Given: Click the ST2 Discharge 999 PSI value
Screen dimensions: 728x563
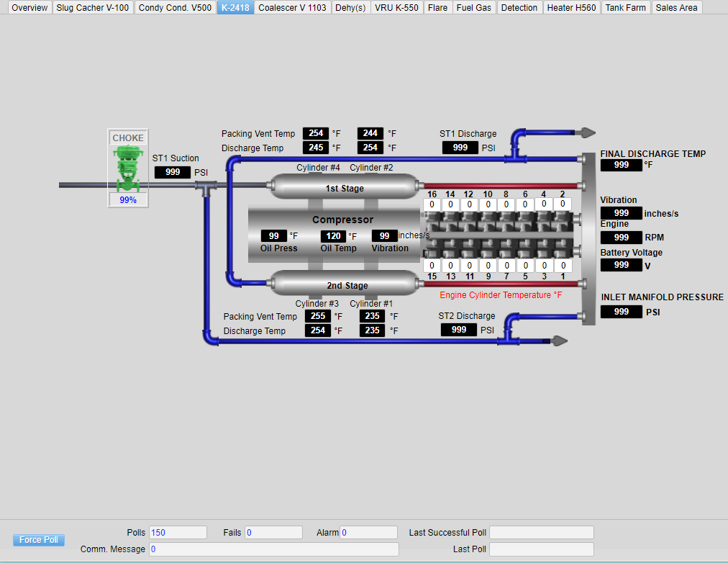Looking at the screenshot, I should (x=458, y=329).
